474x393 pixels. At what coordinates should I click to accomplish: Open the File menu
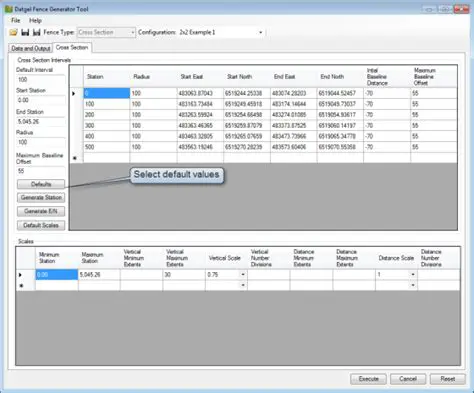pyautogui.click(x=16, y=20)
